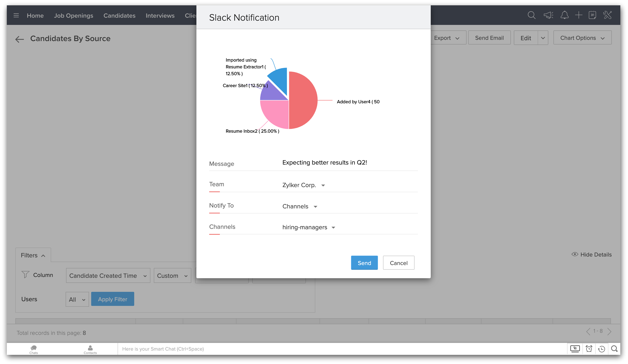Open the announcements megaphone icon
The image size is (628, 364).
(548, 15)
